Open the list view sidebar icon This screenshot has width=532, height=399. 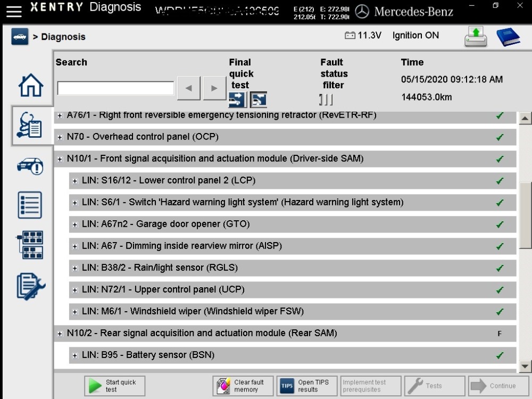point(30,205)
